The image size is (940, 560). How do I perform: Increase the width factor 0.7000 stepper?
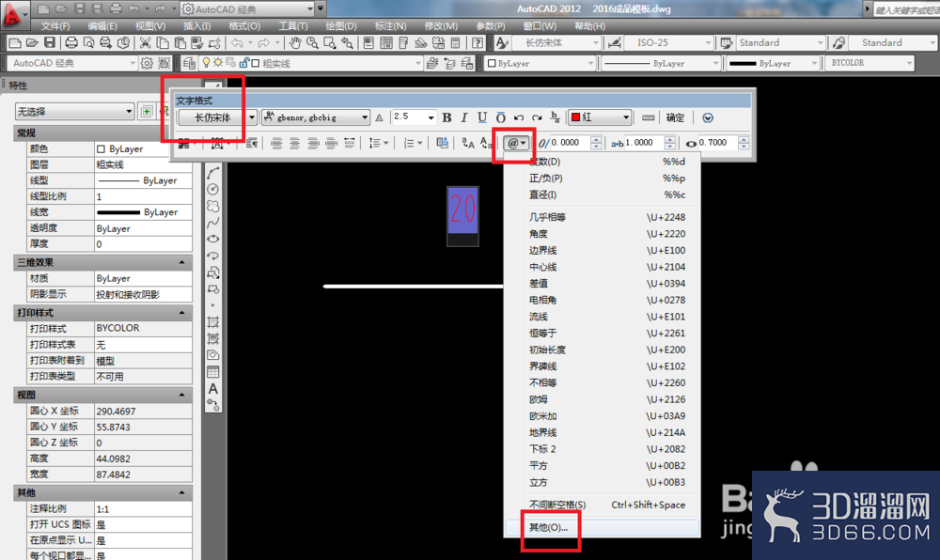tap(744, 140)
